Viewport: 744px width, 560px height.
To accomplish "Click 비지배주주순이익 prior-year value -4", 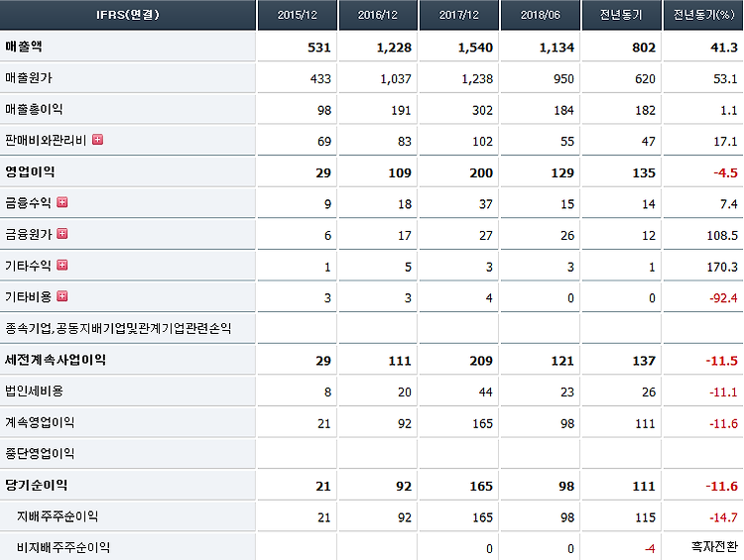I will (x=650, y=548).
